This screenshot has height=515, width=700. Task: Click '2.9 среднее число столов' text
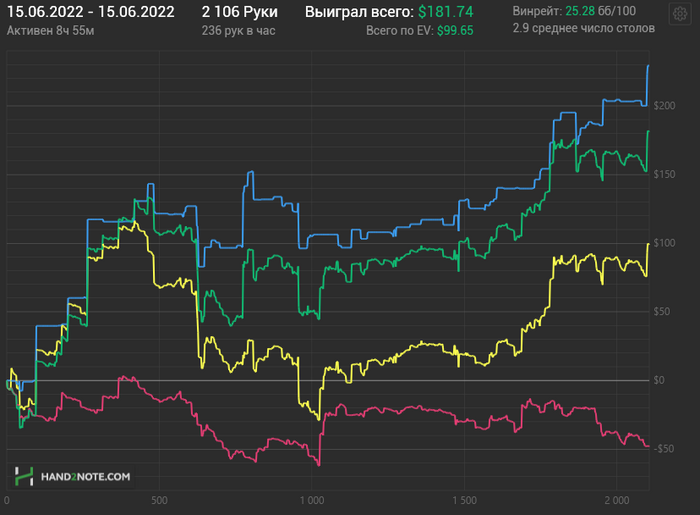click(x=583, y=28)
